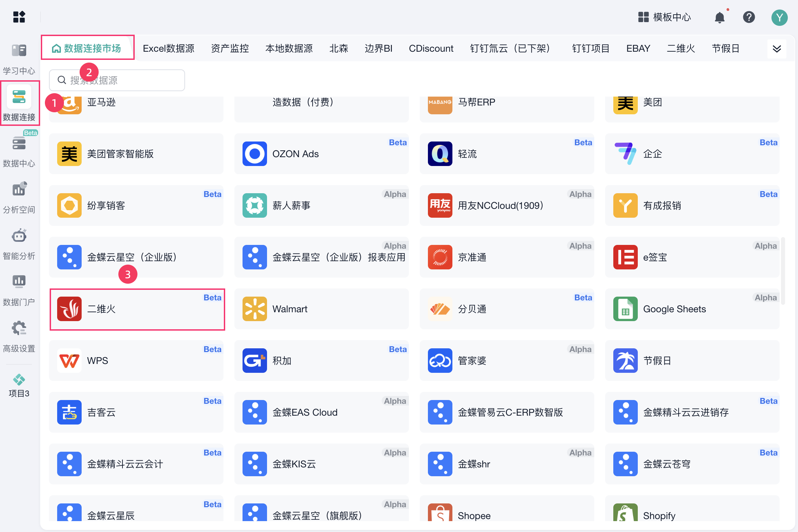The width and height of the screenshot is (798, 532).
Task: Select the 金蝶云苍穹 connector card
Action: coord(692,464)
